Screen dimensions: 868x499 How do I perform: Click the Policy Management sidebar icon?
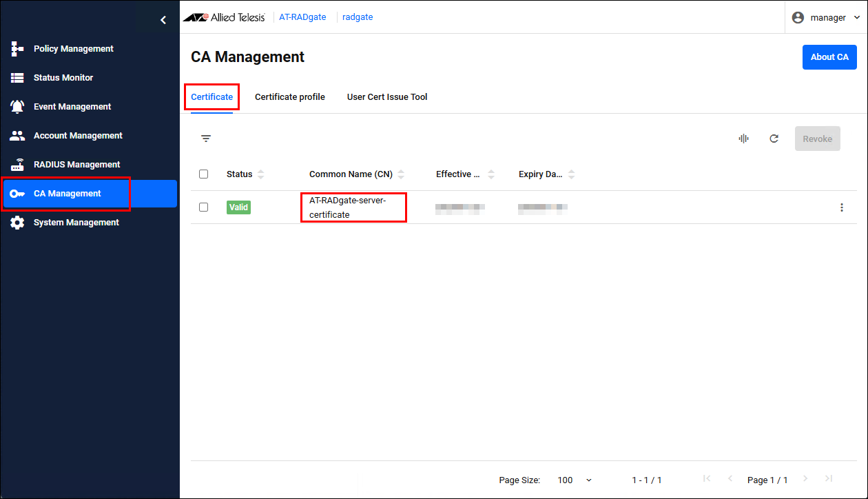point(17,49)
